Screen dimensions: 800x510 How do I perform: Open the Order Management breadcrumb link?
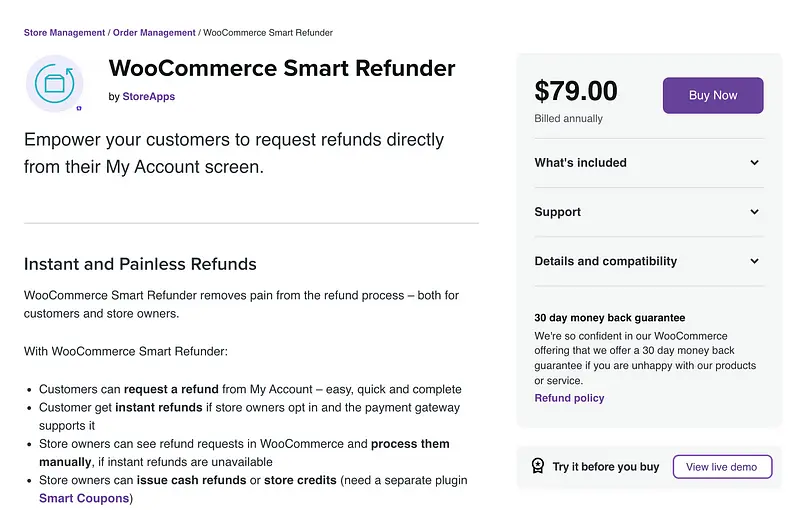[x=154, y=33]
